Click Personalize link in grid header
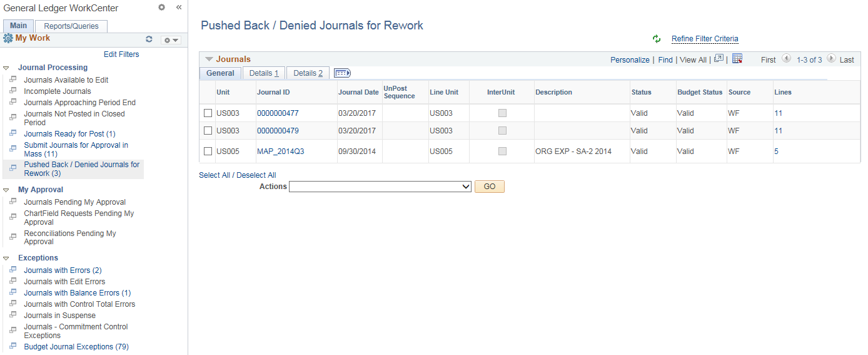868x355 pixels. pyautogui.click(x=630, y=60)
